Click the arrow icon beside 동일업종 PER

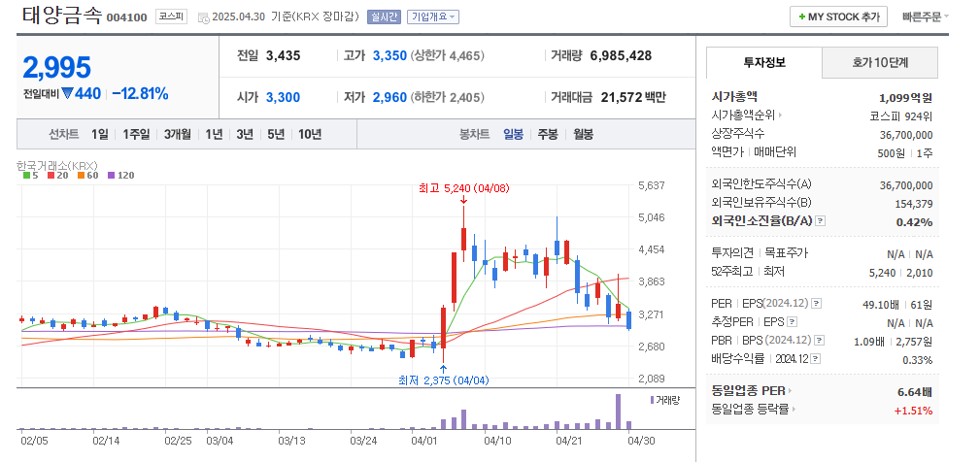coord(790,391)
